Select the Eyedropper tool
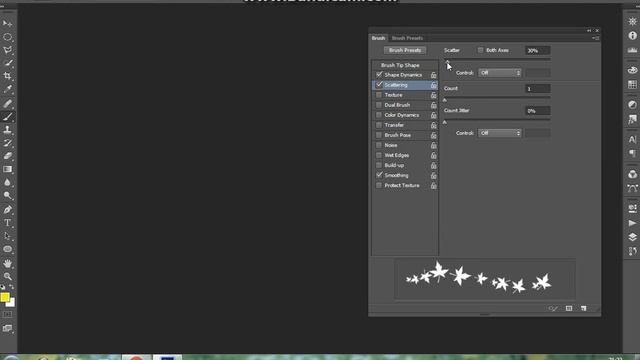This screenshot has height=360, width=640. [7, 89]
